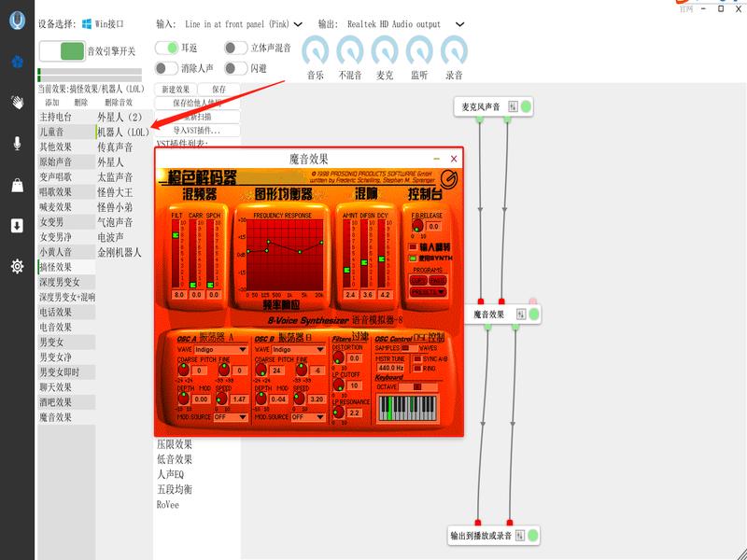The image size is (747, 560).
Task: Enable the RING checkbox
Action: pos(417,368)
